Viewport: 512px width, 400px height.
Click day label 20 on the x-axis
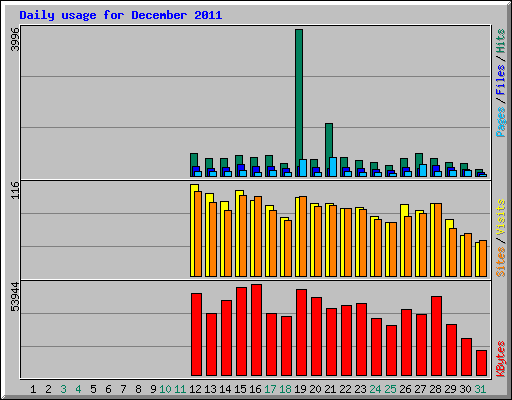(x=315, y=389)
